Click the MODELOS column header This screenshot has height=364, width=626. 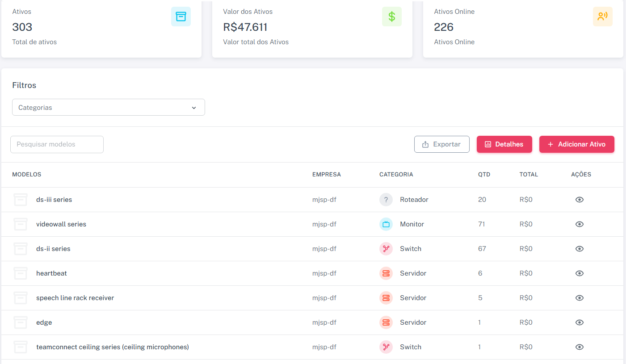(27, 175)
